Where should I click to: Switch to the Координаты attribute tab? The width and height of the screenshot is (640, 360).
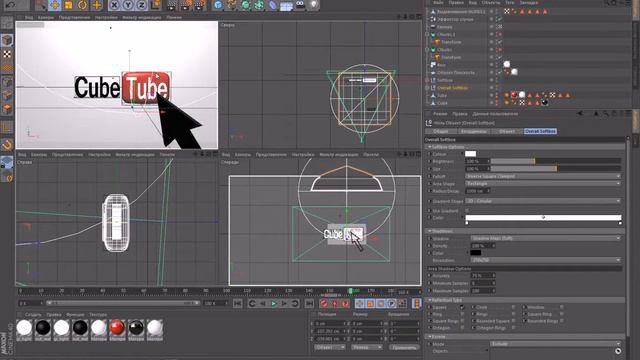tap(473, 131)
